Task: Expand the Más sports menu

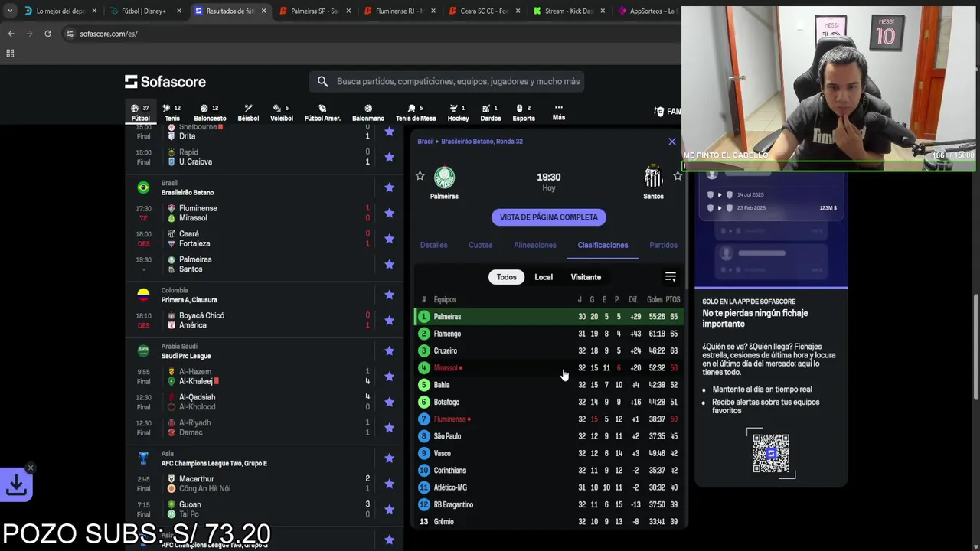Action: click(x=559, y=112)
